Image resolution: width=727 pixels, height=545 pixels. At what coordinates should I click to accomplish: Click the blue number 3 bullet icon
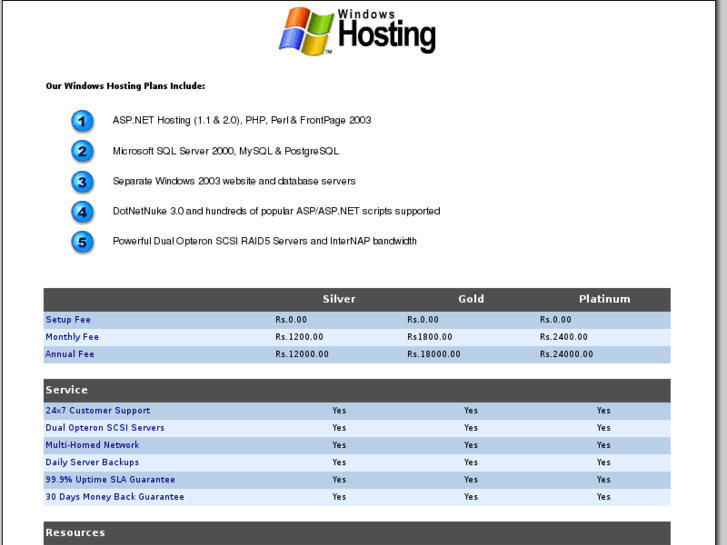(83, 181)
